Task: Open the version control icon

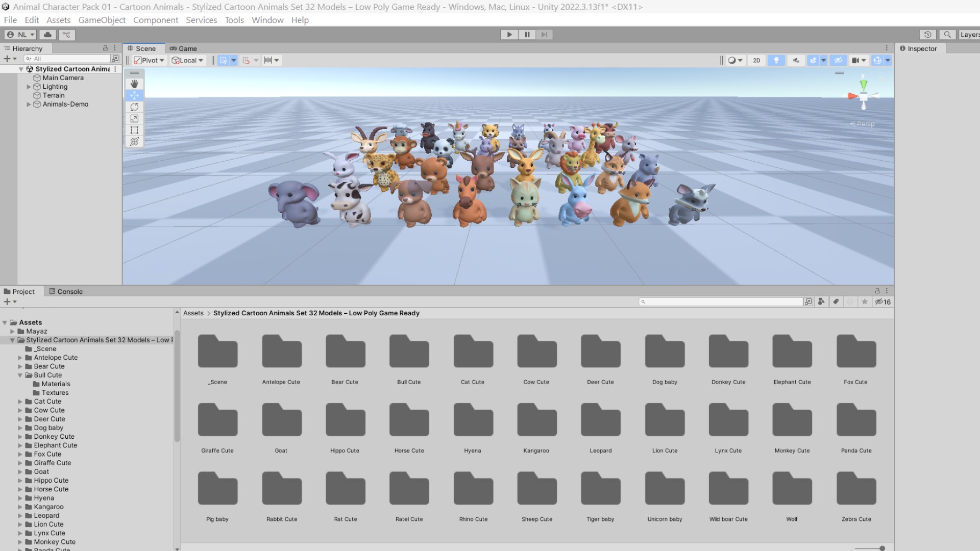Action: pos(66,35)
